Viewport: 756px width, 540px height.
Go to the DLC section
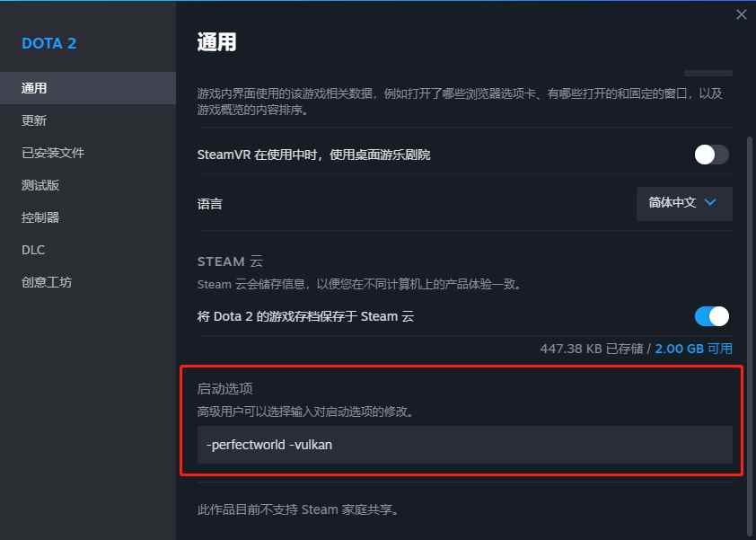point(88,250)
